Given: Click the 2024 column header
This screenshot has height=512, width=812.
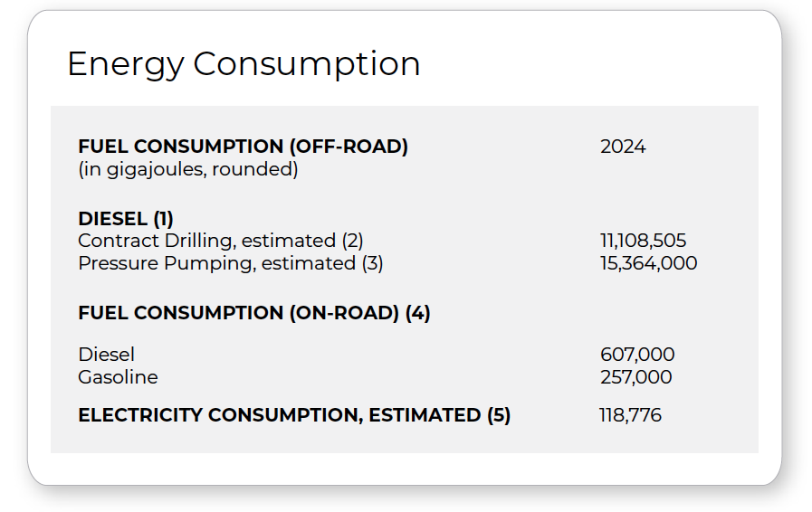Looking at the screenshot, I should [623, 147].
